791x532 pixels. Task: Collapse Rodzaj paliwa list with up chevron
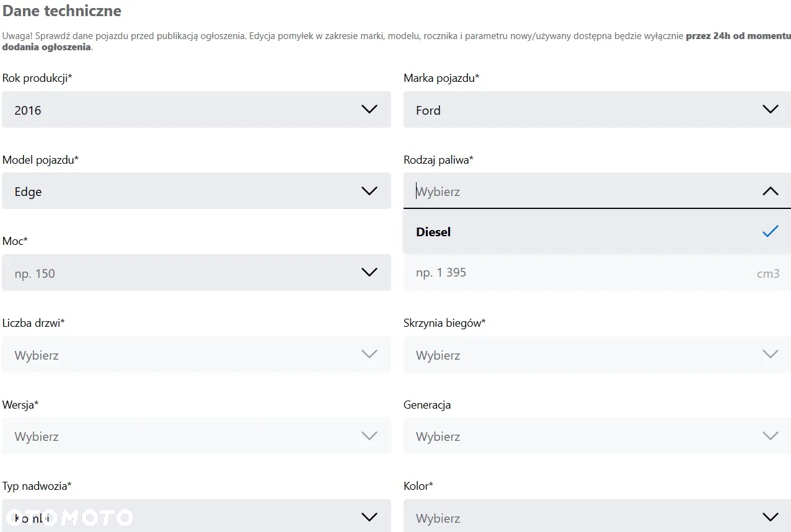coord(770,191)
